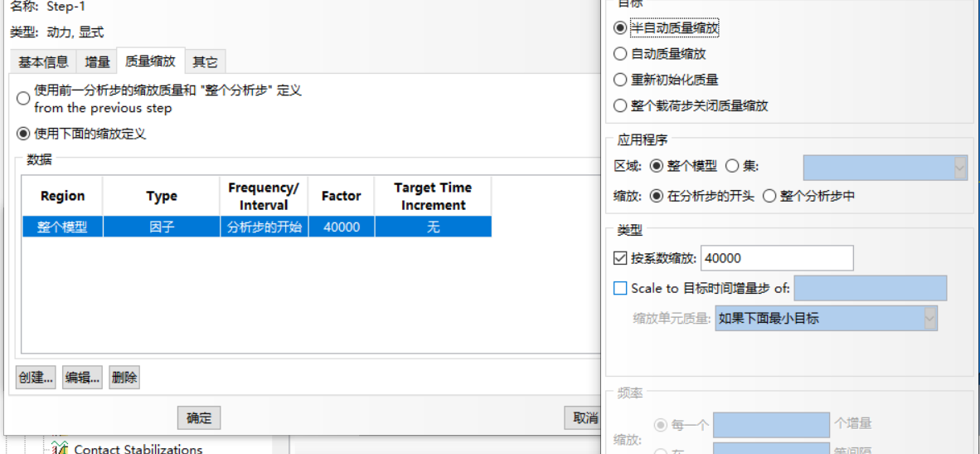Click the 编辑... button
Image resolution: width=980 pixels, height=454 pixels.
point(82,378)
